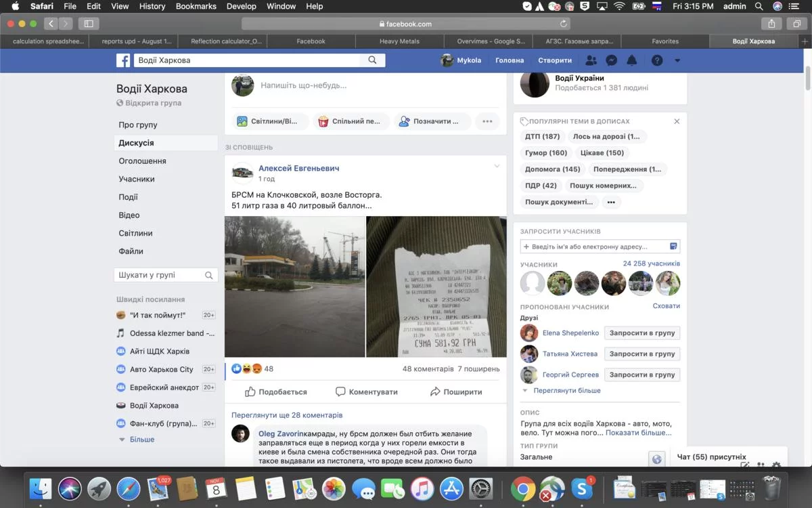Open Mykola profile link in header

[461, 60]
